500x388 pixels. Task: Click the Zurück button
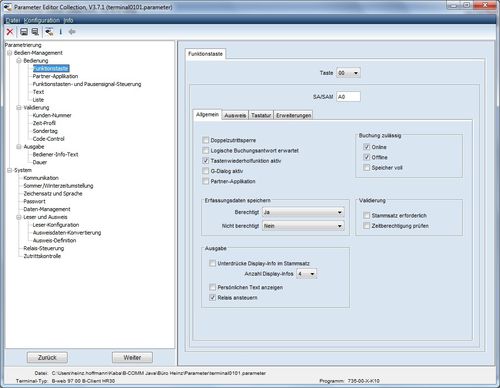coord(47,357)
